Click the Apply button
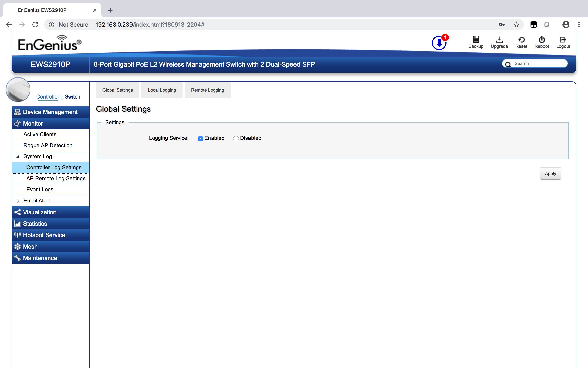Viewport: 588px width, 368px height. point(550,173)
